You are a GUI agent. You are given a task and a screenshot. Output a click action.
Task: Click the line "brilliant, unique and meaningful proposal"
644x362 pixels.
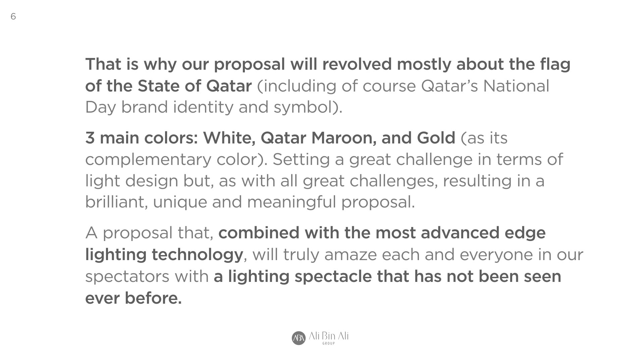tap(250, 202)
